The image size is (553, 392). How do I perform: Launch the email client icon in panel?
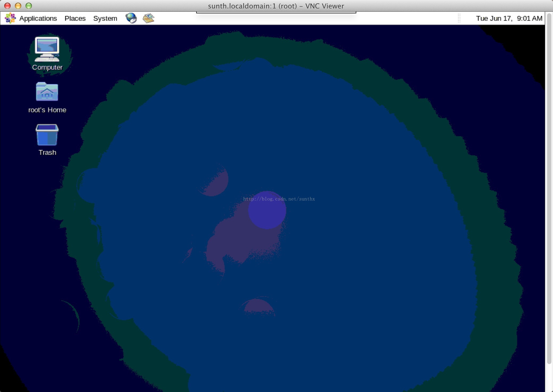149,18
